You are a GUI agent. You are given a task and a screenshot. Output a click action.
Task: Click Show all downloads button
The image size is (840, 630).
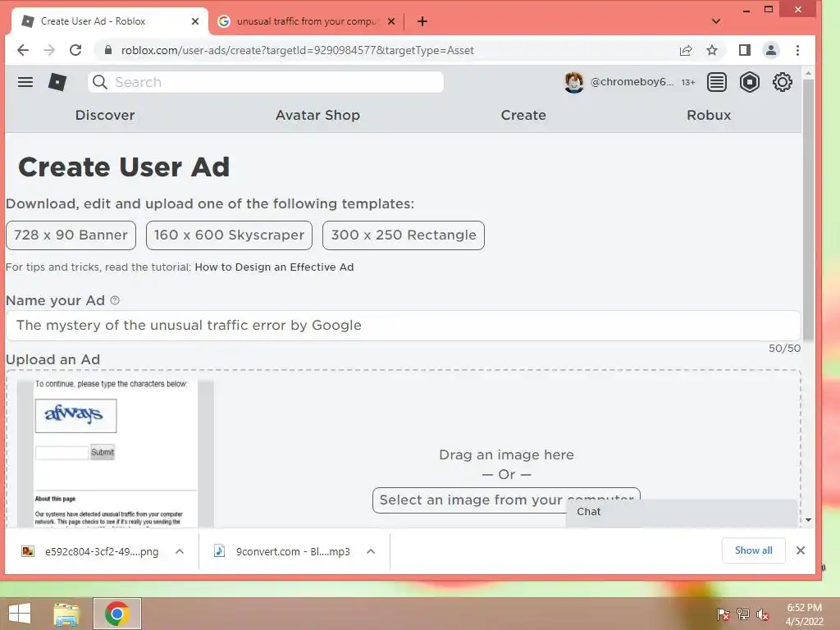click(753, 550)
